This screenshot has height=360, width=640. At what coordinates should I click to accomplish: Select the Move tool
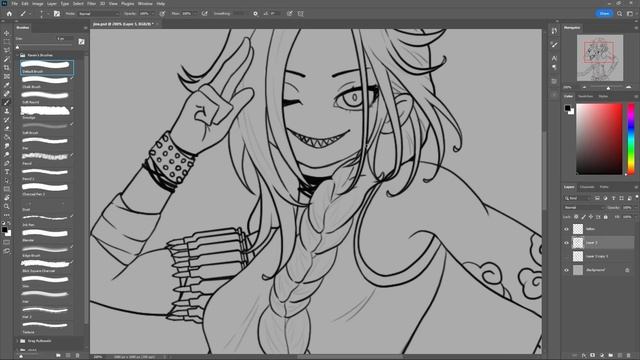[7, 33]
